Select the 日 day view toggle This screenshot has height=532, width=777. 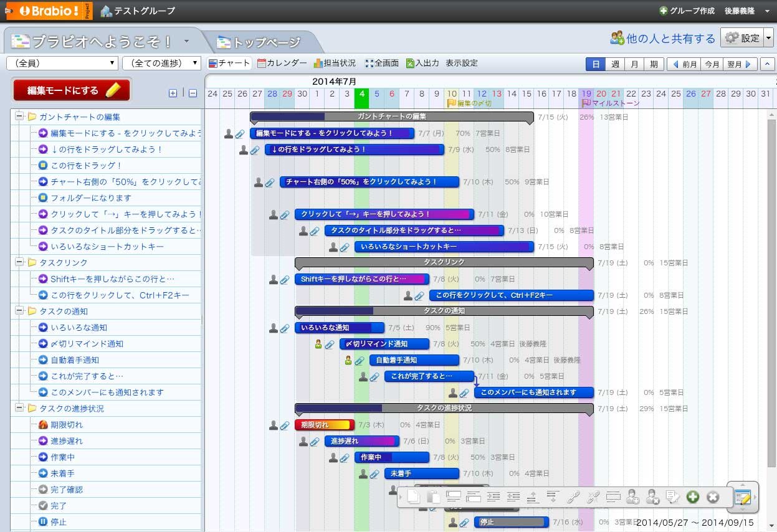point(595,64)
